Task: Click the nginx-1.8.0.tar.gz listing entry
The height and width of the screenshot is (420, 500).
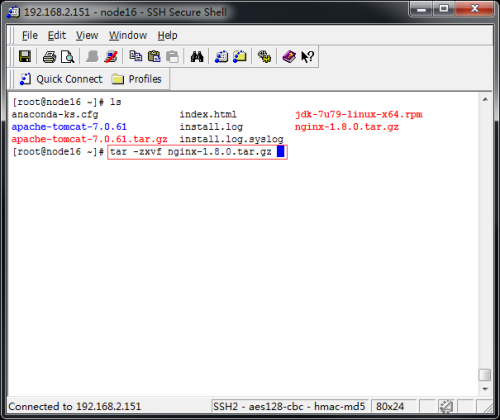Action: tap(347, 127)
